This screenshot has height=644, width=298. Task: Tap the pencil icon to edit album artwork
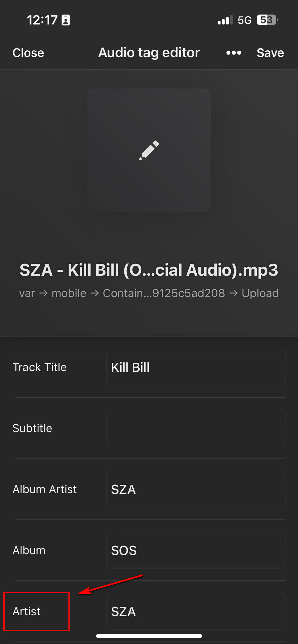pos(148,150)
